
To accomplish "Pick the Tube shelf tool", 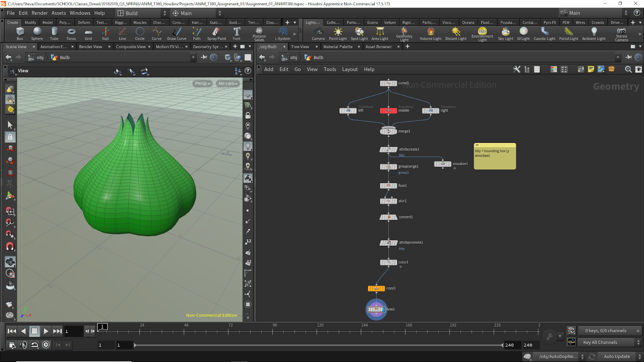I will pyautogui.click(x=54, y=33).
